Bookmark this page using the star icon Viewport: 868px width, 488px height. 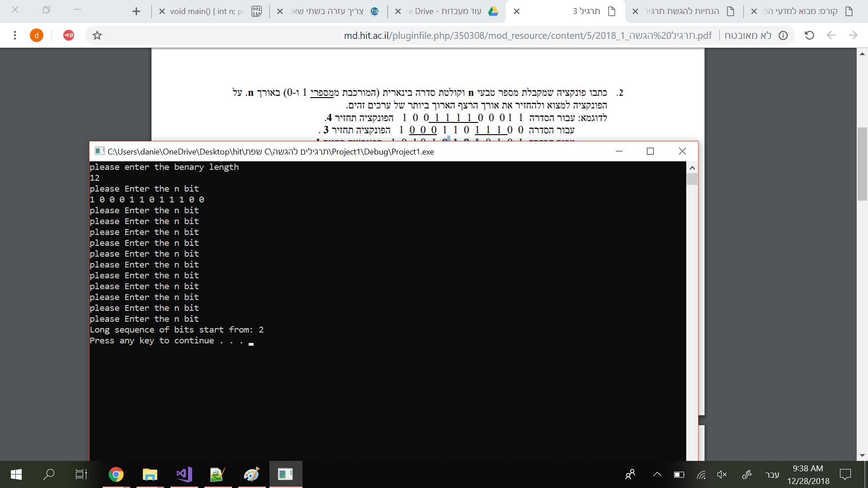pos(97,35)
